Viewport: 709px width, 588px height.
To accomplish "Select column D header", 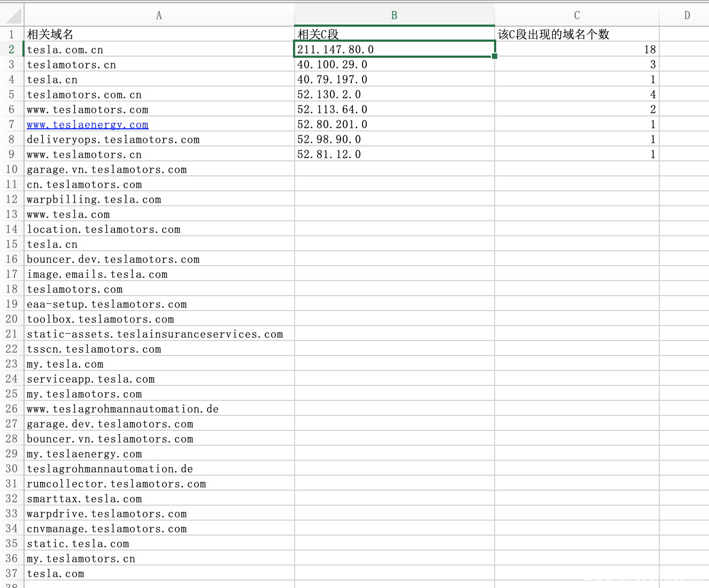I will pos(687,16).
